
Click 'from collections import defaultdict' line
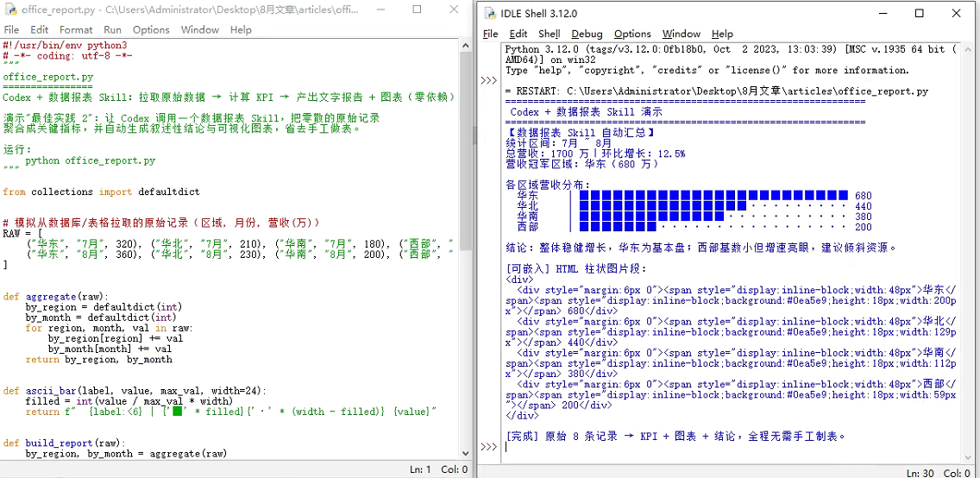point(101,192)
